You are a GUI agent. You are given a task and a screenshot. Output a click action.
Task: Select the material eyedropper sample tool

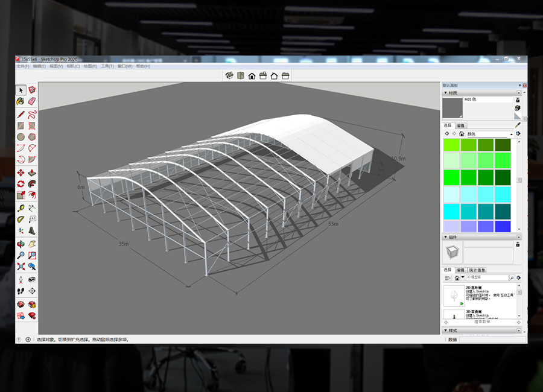point(518,125)
